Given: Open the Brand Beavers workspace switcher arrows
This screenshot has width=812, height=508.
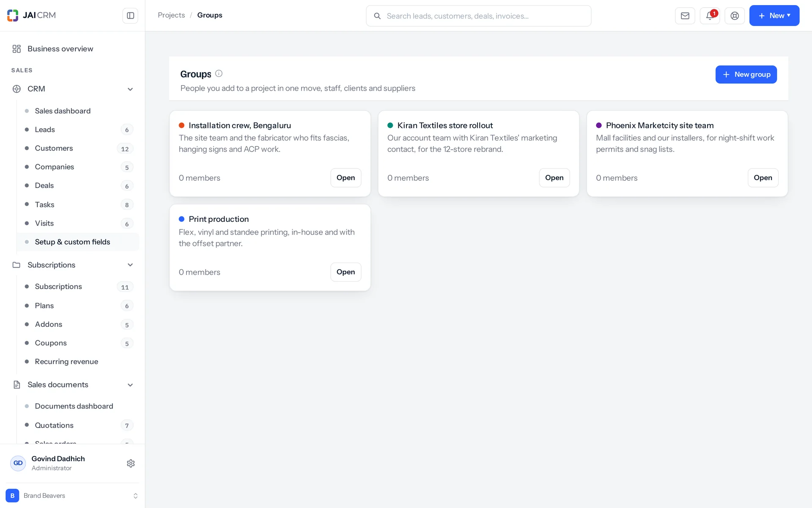Looking at the screenshot, I should (135, 496).
